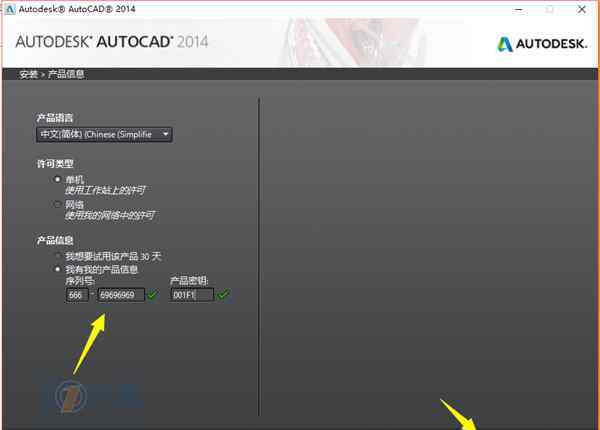Click serial number prefix field 666

click(77, 295)
